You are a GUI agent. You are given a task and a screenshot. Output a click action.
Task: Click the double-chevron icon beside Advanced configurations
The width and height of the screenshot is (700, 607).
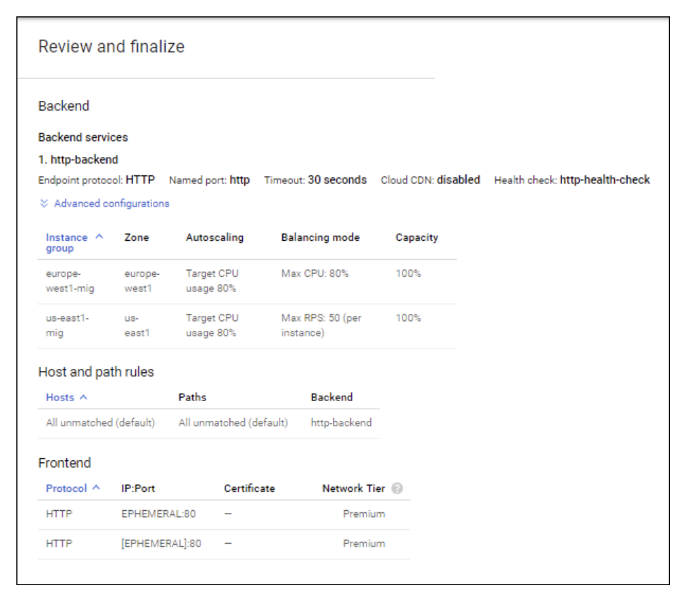coord(44,203)
